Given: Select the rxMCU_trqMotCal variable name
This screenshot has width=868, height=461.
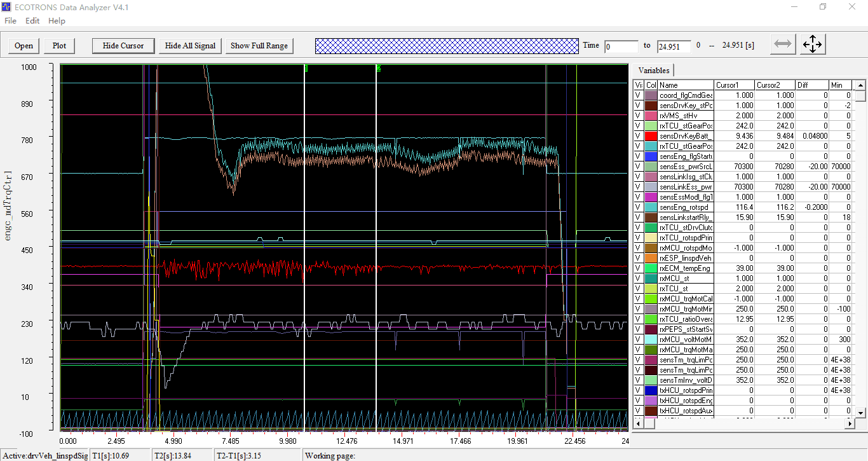Looking at the screenshot, I should [686, 299].
